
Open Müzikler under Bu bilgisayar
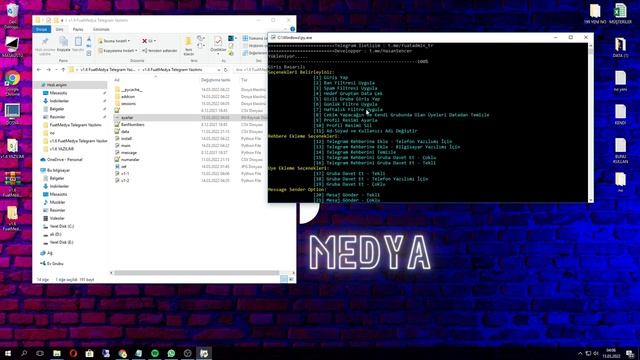pos(57,202)
